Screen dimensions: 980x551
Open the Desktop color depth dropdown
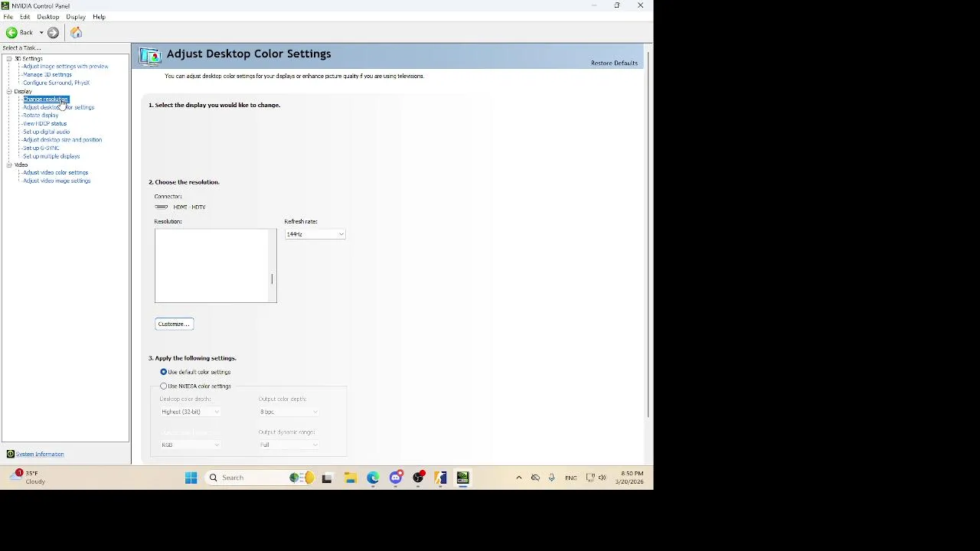click(190, 412)
